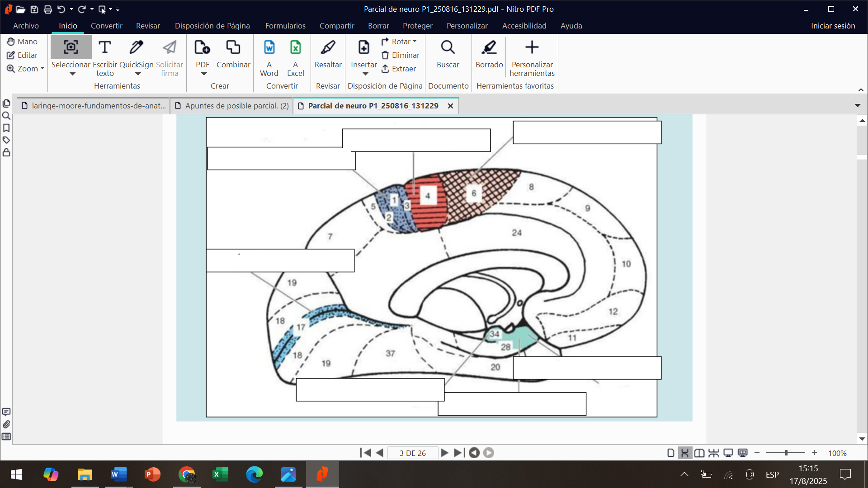
Task: Toggle two-page facing view
Action: click(699, 453)
